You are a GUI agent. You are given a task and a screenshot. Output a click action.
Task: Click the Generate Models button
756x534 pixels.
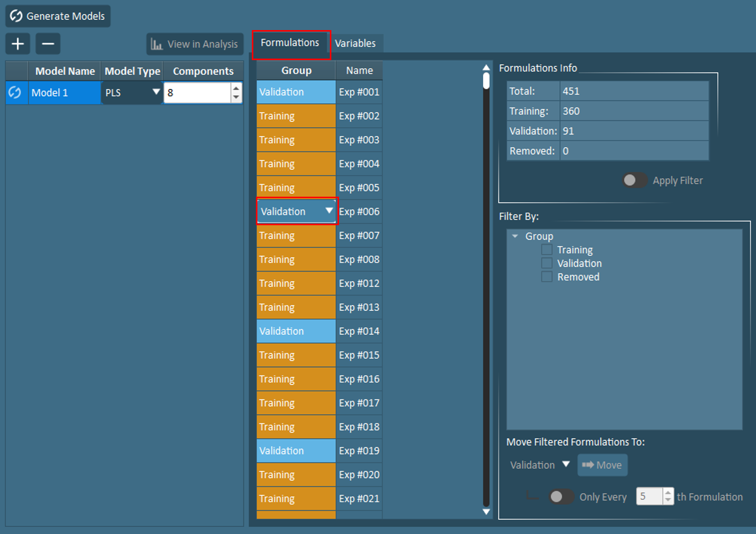point(58,16)
